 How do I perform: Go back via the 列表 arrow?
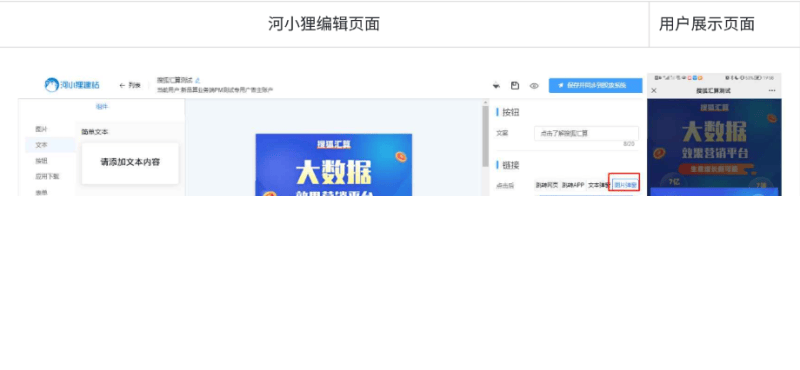pos(130,85)
